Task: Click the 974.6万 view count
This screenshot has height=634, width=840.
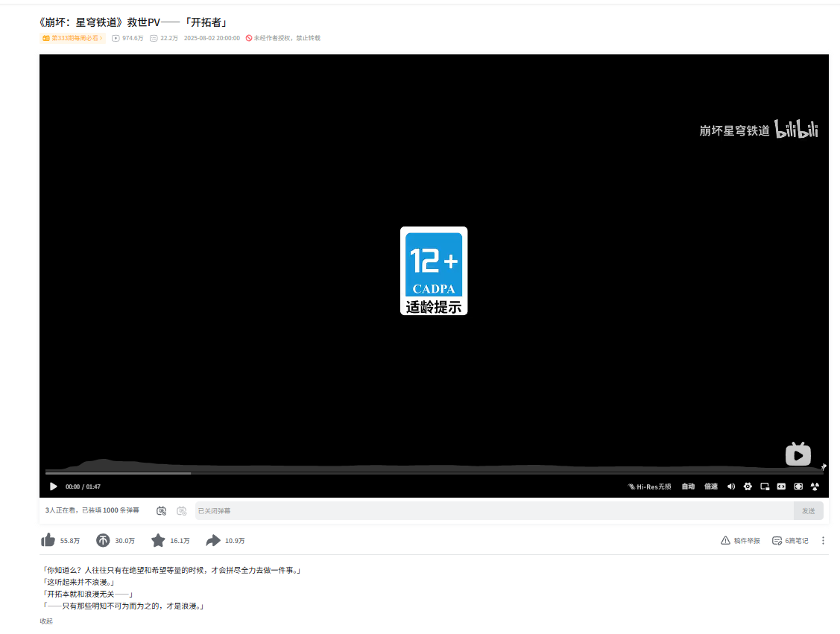Action: tap(127, 38)
